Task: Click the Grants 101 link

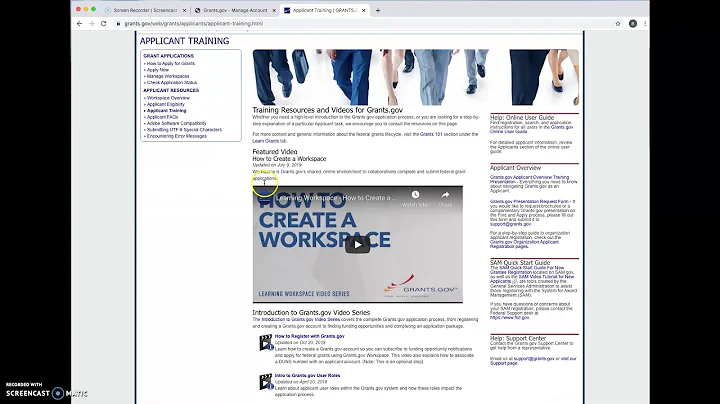Action: click(431, 134)
